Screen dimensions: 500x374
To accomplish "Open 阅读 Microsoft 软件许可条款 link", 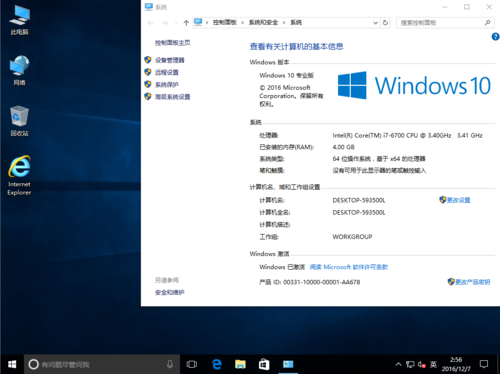I will click(x=349, y=267).
